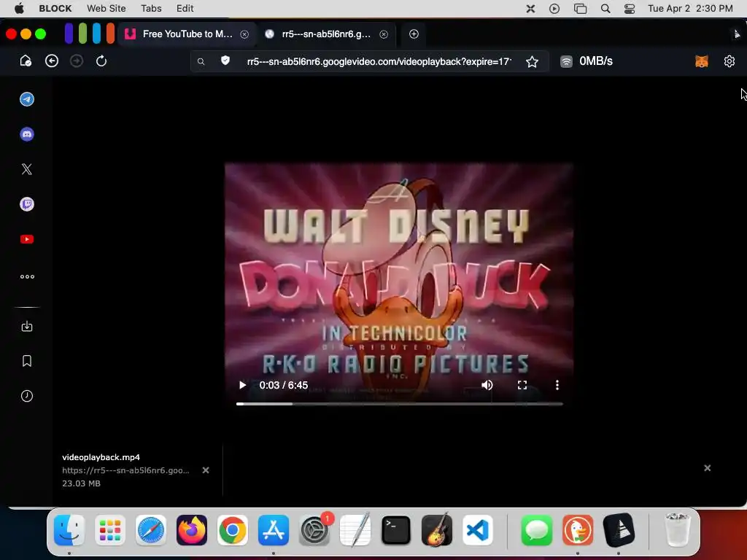Select the green workspace color bar

point(83,34)
